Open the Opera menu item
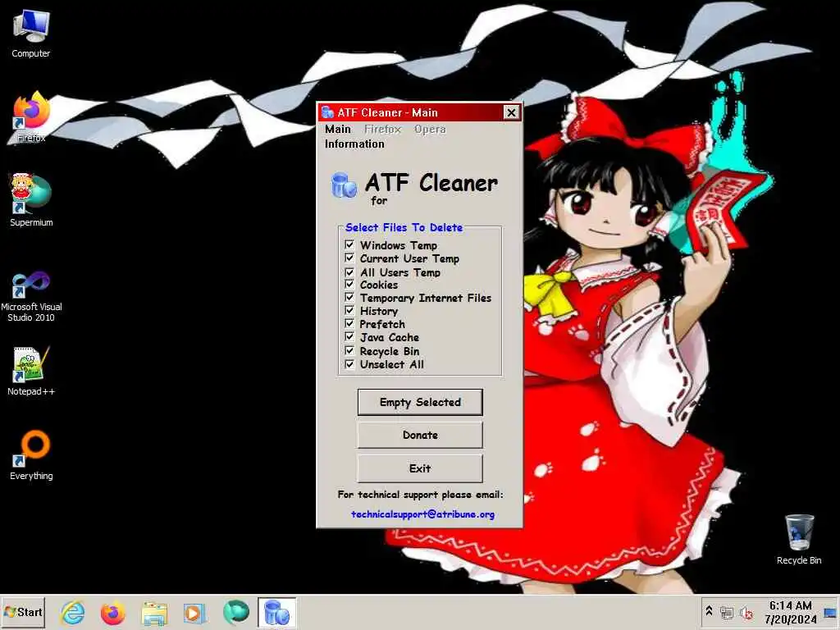 [430, 129]
